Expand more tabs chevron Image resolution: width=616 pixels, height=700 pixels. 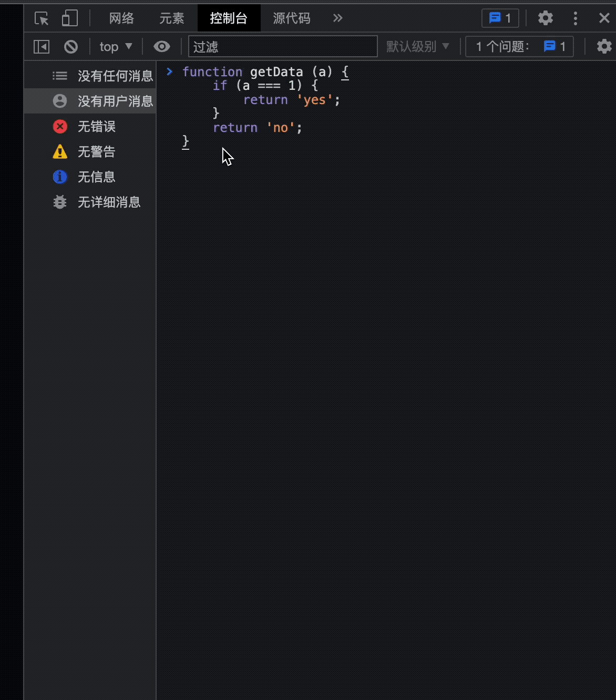tap(338, 18)
